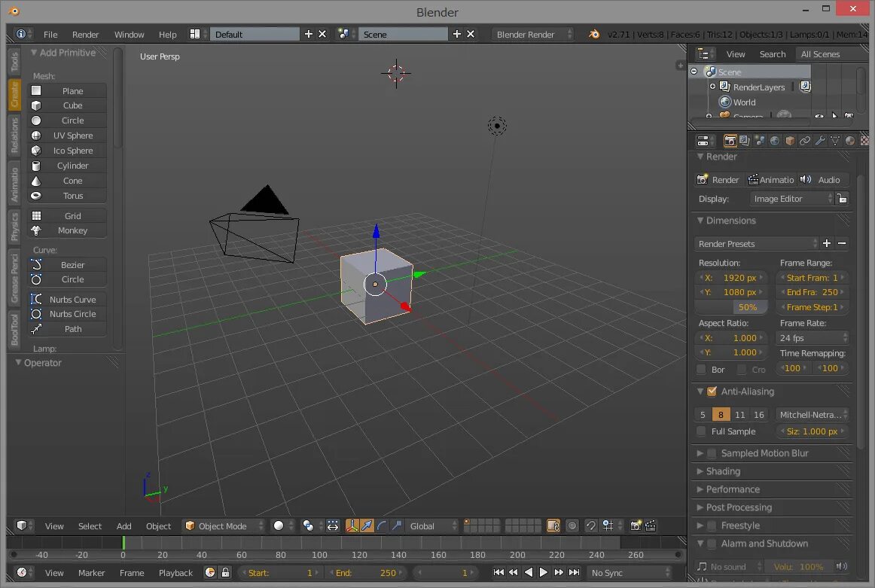Screen dimensions: 875x588
Task: Open the Constraints chain-link tab icon
Action: pyautogui.click(x=805, y=141)
